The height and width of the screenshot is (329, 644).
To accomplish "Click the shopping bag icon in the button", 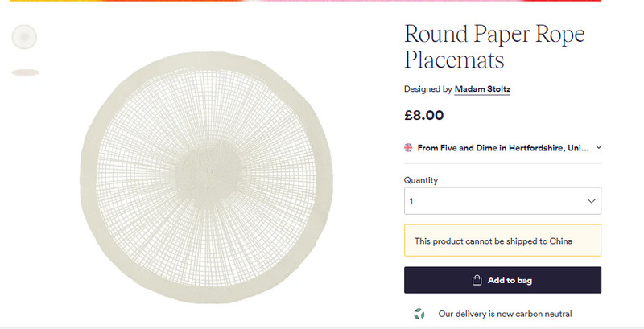I will click(x=477, y=280).
